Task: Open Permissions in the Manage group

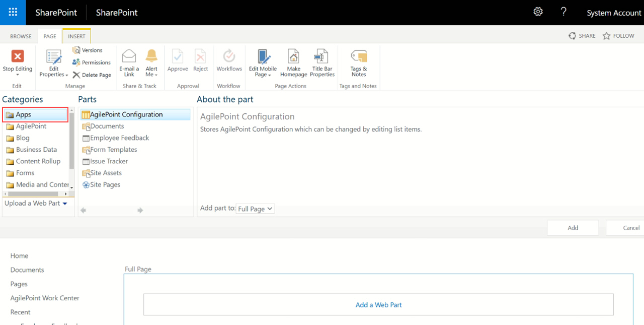Action: (x=92, y=62)
